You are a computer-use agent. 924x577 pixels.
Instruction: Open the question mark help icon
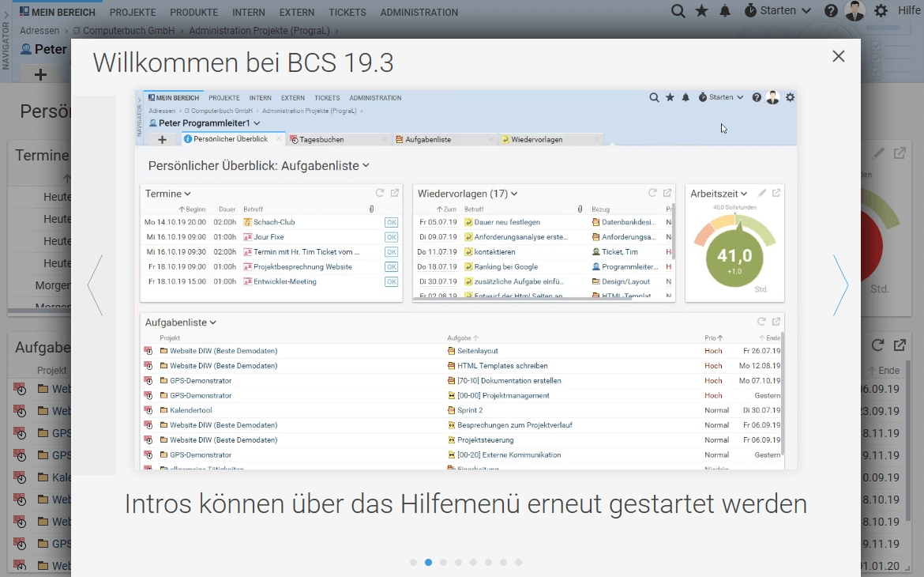[831, 11]
